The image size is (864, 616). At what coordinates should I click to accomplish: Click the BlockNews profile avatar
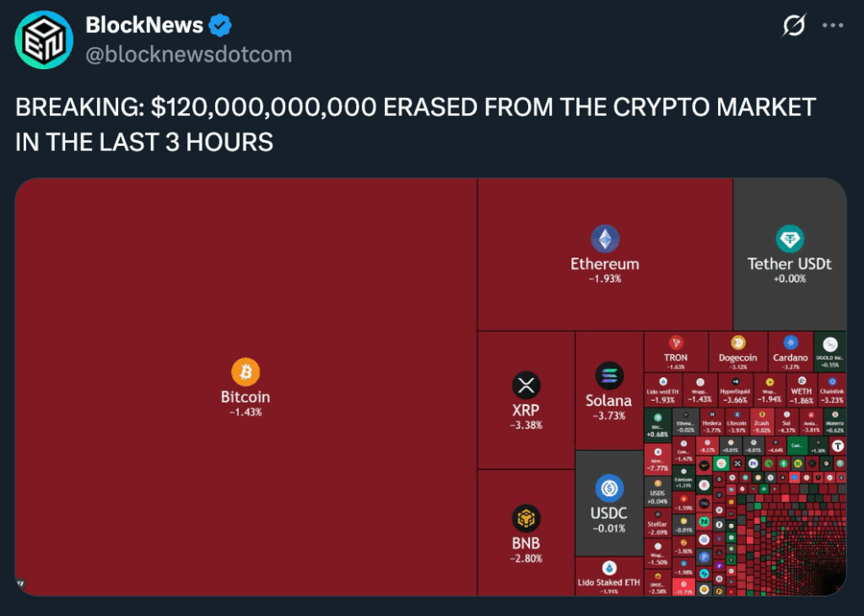(x=44, y=40)
